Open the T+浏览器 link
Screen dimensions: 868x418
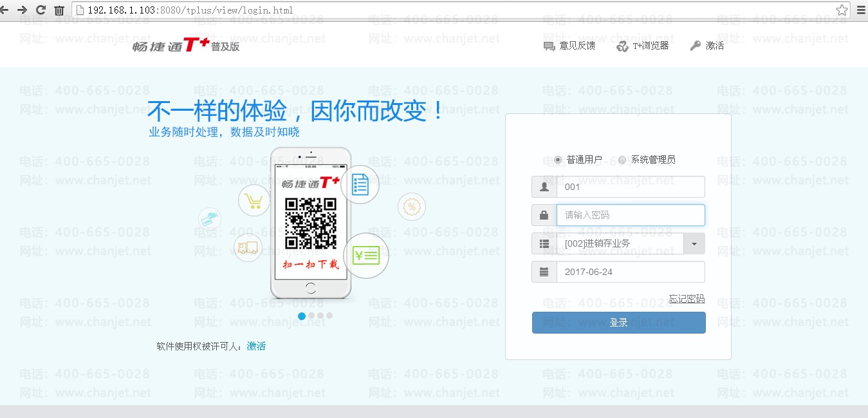coord(643,46)
